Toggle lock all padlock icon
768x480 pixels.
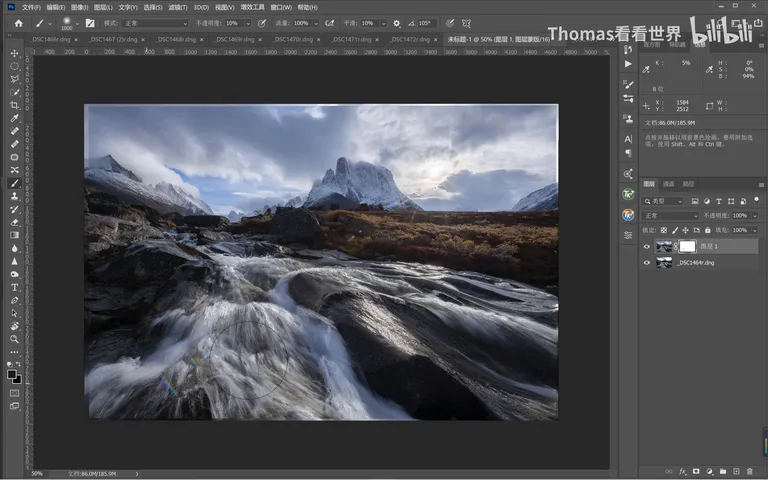(708, 230)
